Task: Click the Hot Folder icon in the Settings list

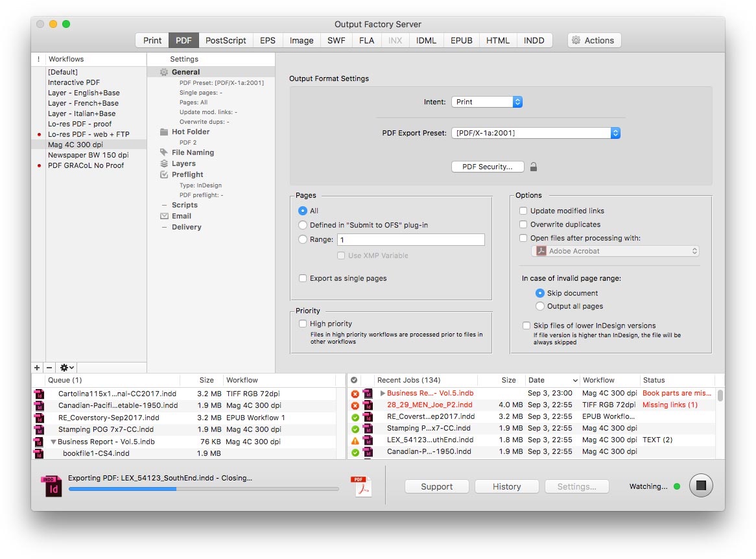Action: pos(164,132)
